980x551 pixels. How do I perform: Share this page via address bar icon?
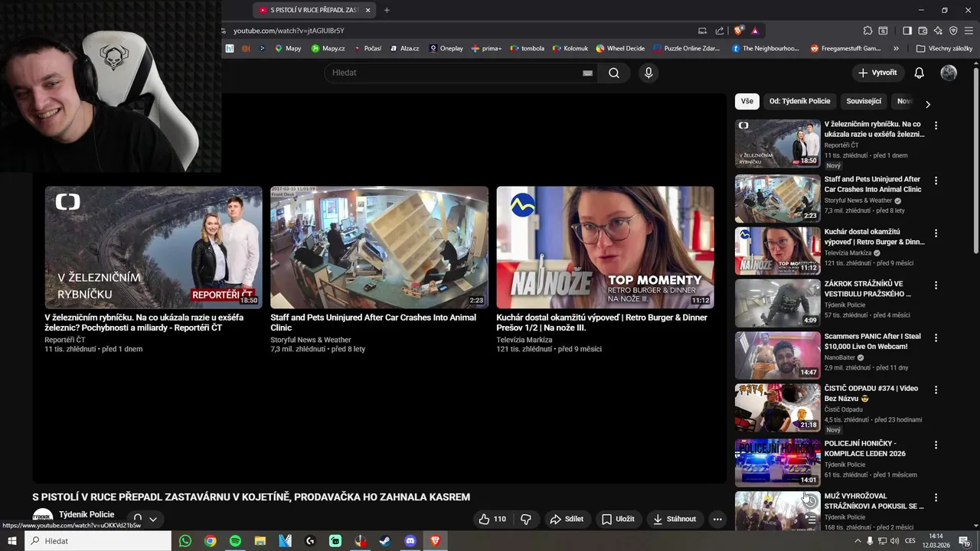click(720, 31)
